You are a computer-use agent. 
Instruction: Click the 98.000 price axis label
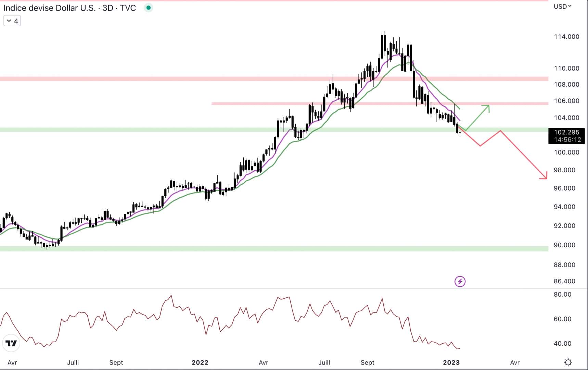coord(564,170)
